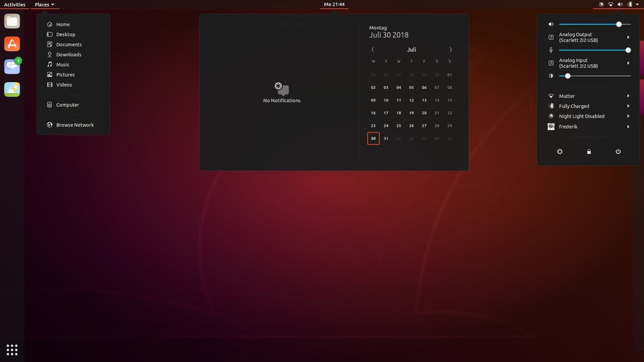Go to next month in calendar
Screen dimensions: 644x362
(450, 49)
